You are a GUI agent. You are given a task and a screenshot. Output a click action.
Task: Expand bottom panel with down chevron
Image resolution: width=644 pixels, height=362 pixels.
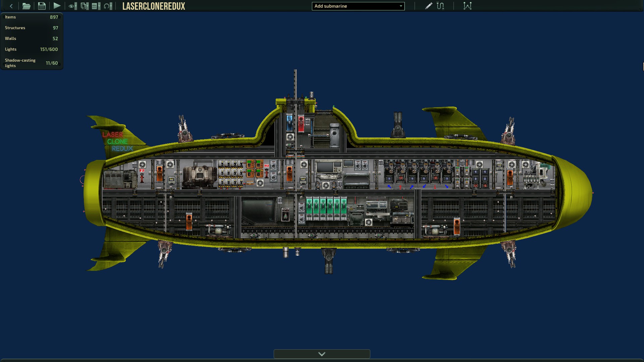[322, 354]
